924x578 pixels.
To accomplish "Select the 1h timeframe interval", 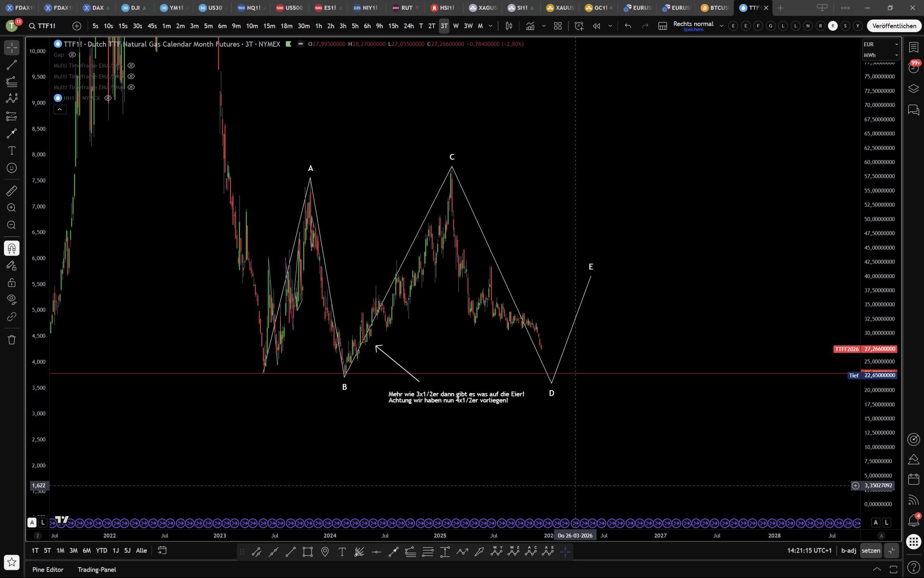I will pos(319,26).
